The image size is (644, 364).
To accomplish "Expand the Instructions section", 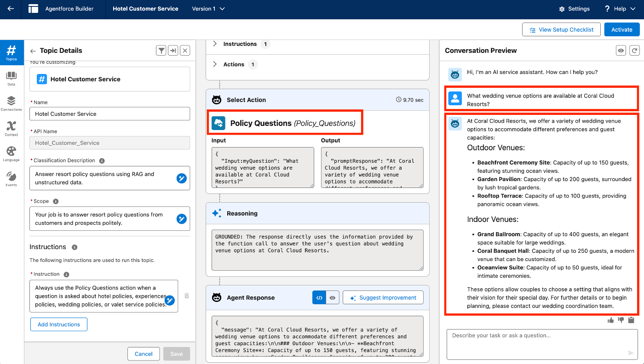I will [215, 44].
